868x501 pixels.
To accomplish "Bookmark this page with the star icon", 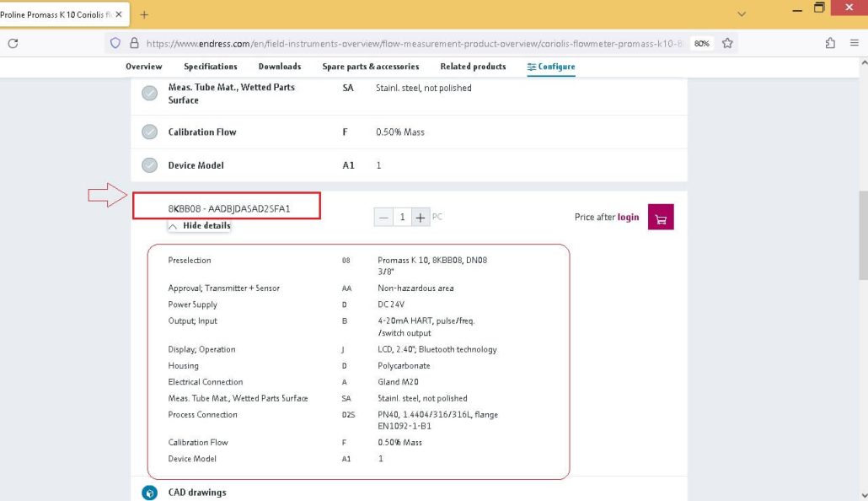I will click(x=727, y=43).
